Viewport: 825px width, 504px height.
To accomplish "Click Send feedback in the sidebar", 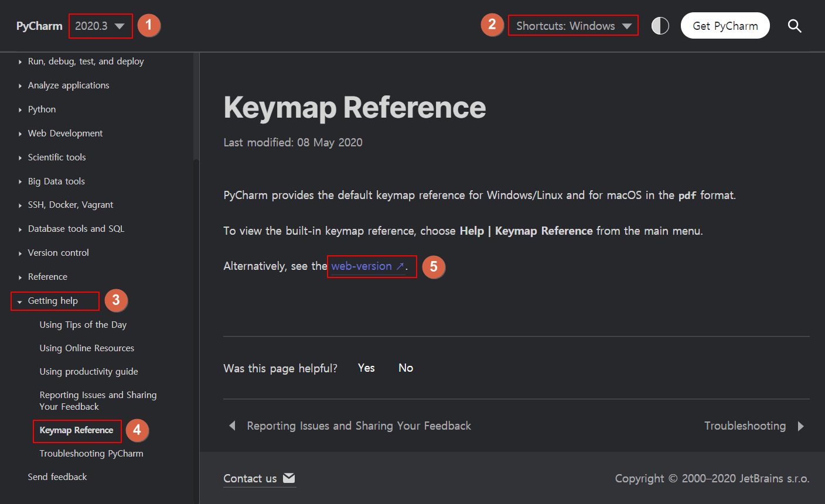I will click(57, 477).
